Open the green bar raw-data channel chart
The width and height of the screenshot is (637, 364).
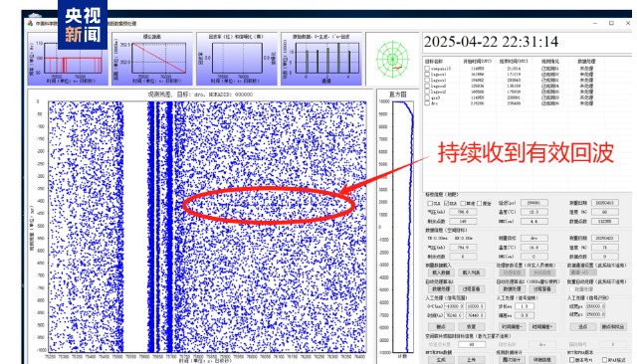[320, 59]
